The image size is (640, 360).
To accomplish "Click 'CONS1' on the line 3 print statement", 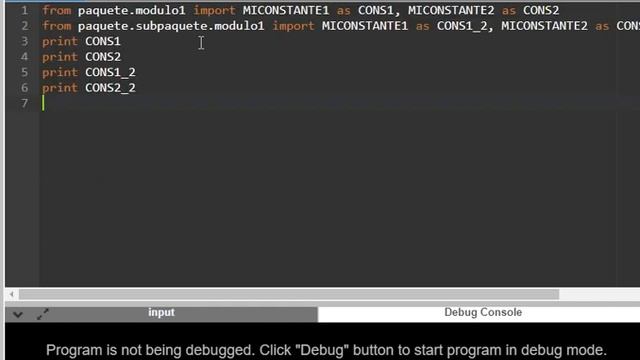I will click(x=103, y=42).
